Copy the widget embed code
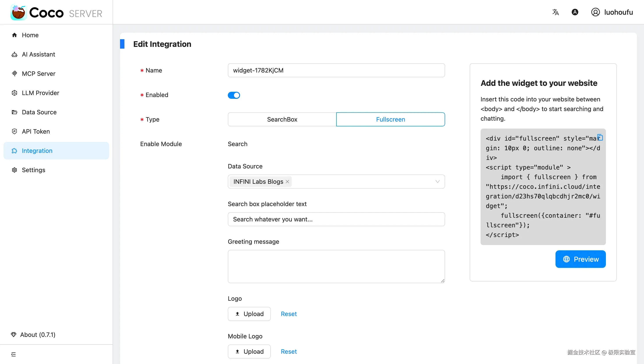Screen dimensions: 644x364 (600, 137)
